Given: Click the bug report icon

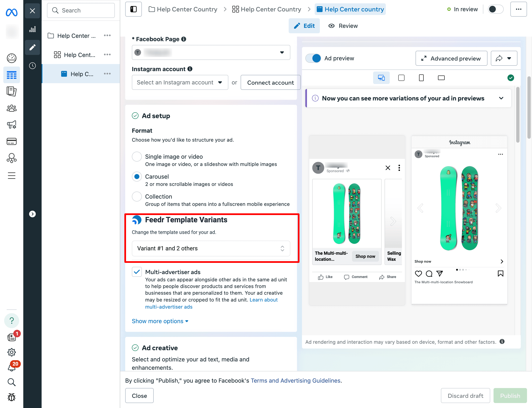Looking at the screenshot, I should point(11,397).
